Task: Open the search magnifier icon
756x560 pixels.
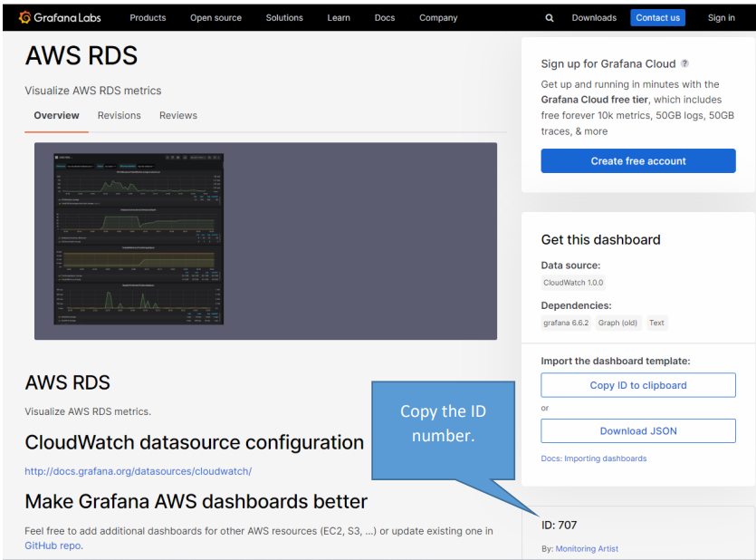Action: [550, 18]
